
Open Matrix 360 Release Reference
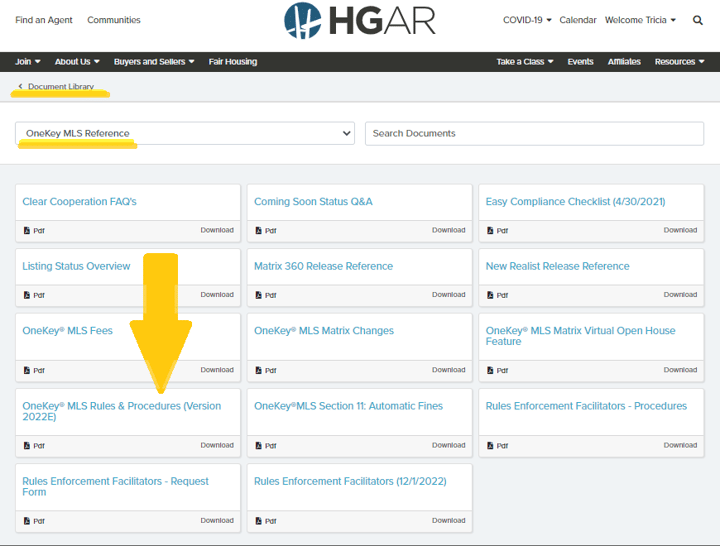coord(323,266)
